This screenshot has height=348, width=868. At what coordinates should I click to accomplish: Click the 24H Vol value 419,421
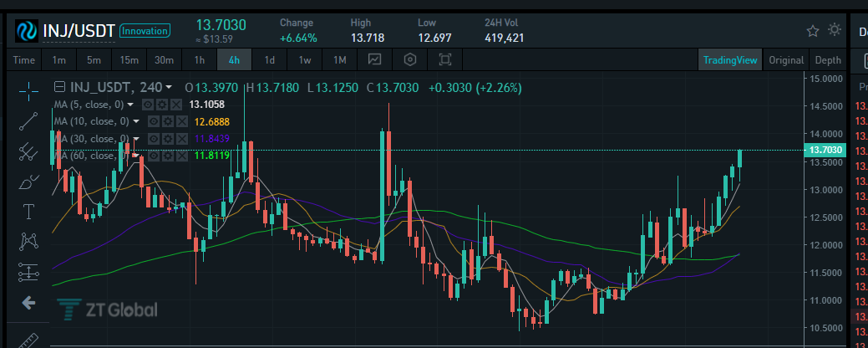click(x=504, y=38)
